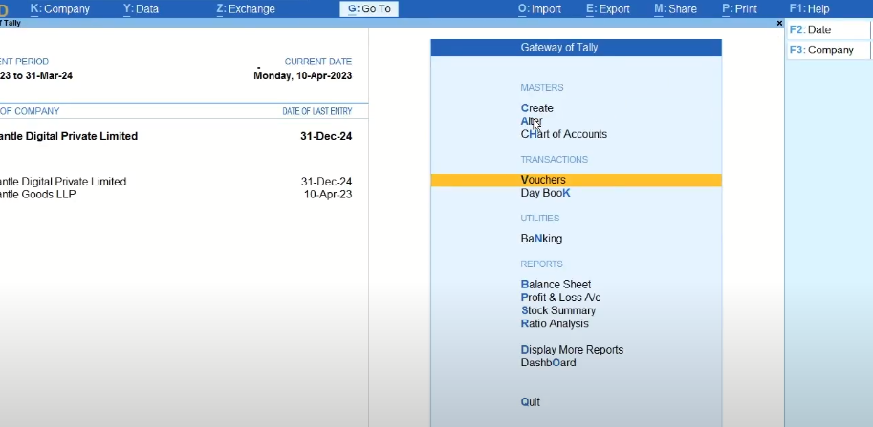Image resolution: width=873 pixels, height=427 pixels.
Task: Click the bold Digital Private Limited company name
Action: (69, 136)
